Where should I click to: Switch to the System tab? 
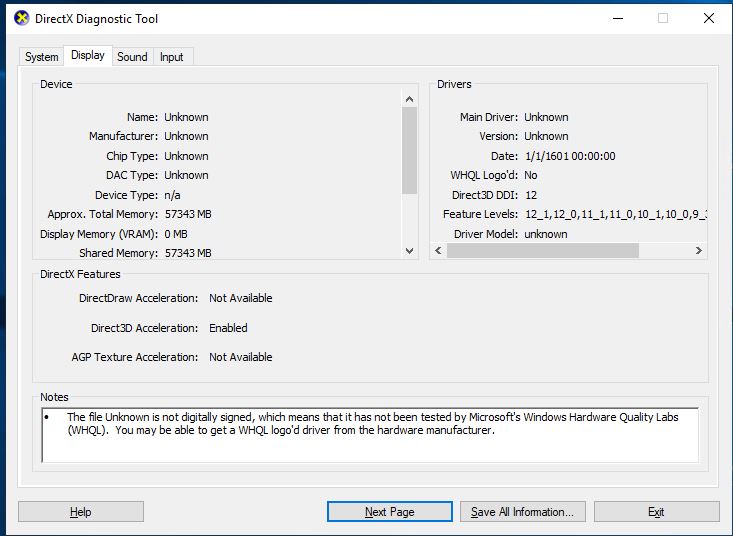tap(42, 57)
